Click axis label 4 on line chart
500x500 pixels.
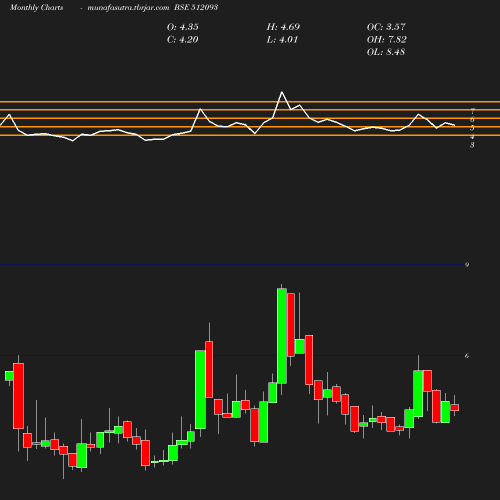pyautogui.click(x=472, y=136)
